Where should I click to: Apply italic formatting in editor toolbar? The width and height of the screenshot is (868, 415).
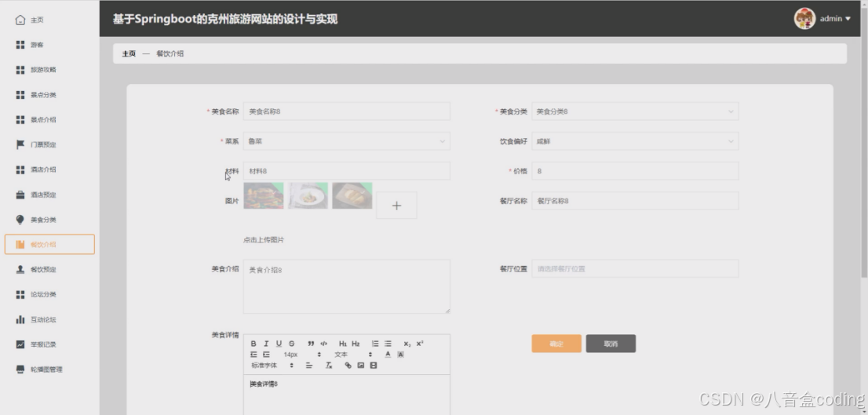point(266,344)
